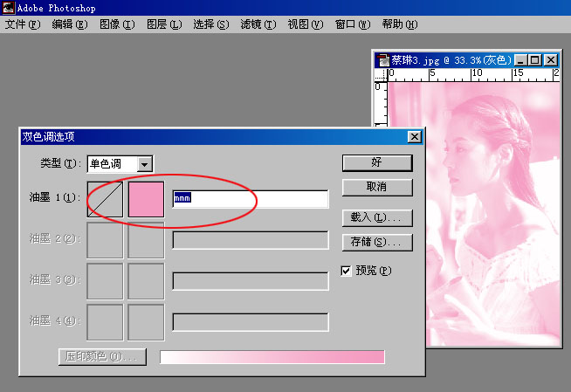
Task: Open the 帮助(H) menu
Action: [x=400, y=24]
